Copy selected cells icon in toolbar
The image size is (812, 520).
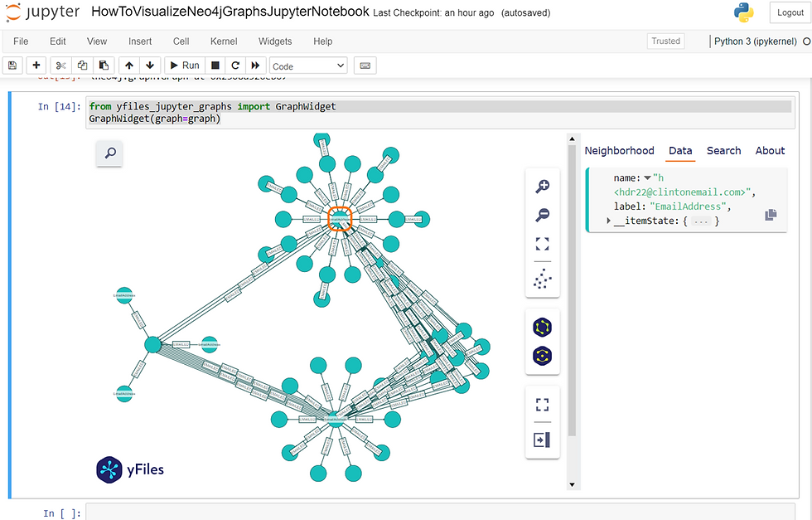[82, 66]
